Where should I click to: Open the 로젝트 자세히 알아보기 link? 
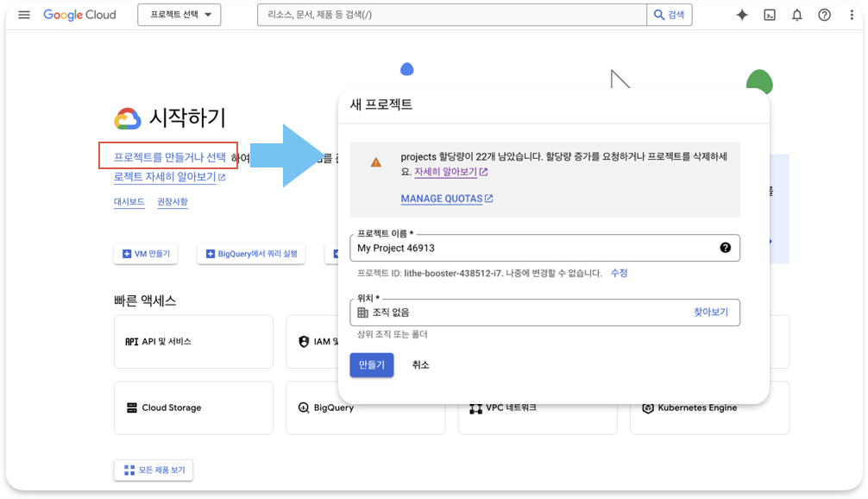click(169, 177)
